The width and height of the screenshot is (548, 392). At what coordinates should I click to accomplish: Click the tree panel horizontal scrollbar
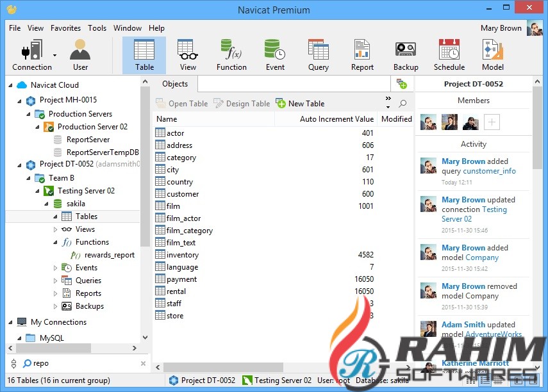point(53,348)
